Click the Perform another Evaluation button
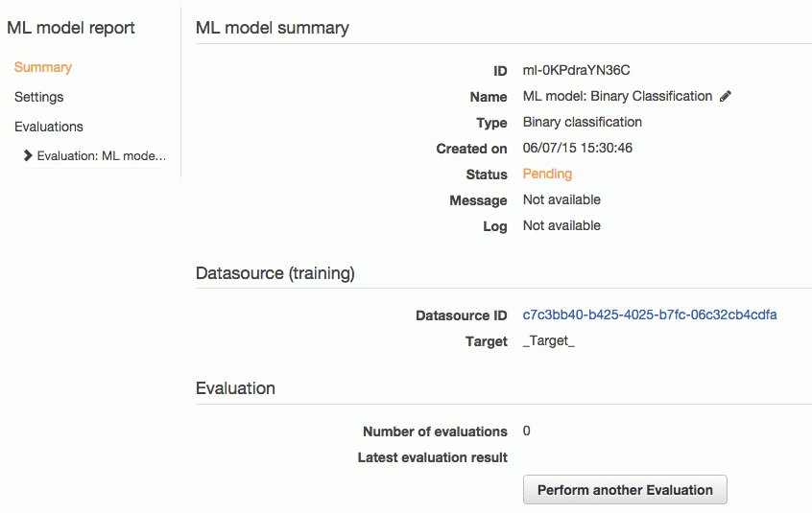Screen dimensions: 812x513 [x=625, y=490]
